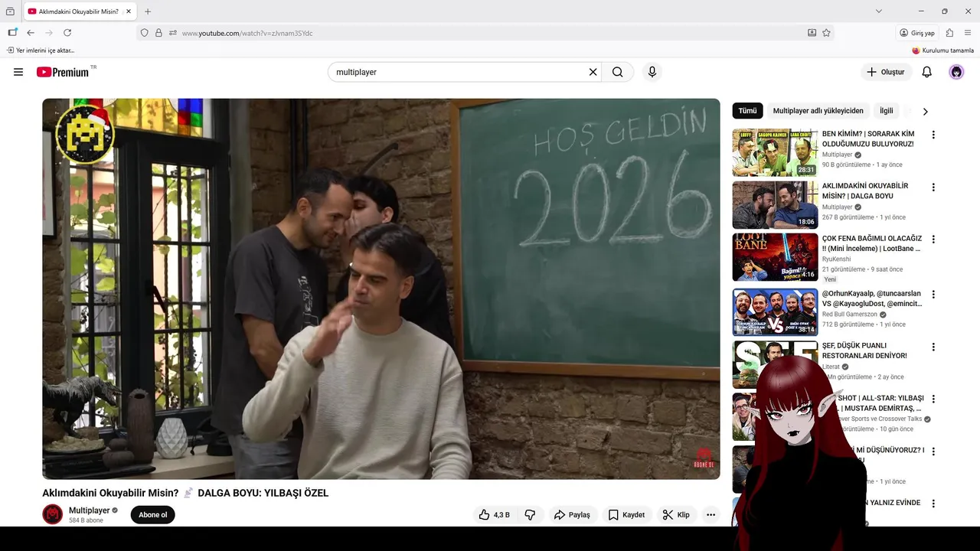Open RyuKenshi channel name

(x=836, y=259)
